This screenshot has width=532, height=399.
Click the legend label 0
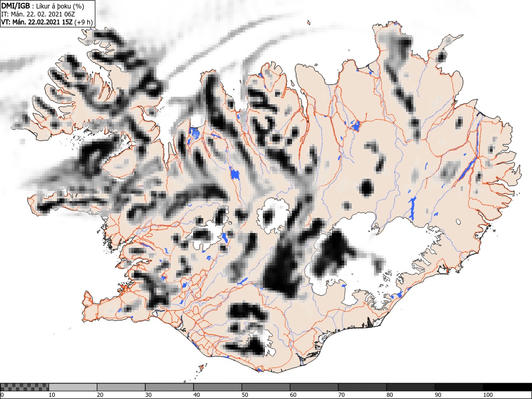point(2,395)
